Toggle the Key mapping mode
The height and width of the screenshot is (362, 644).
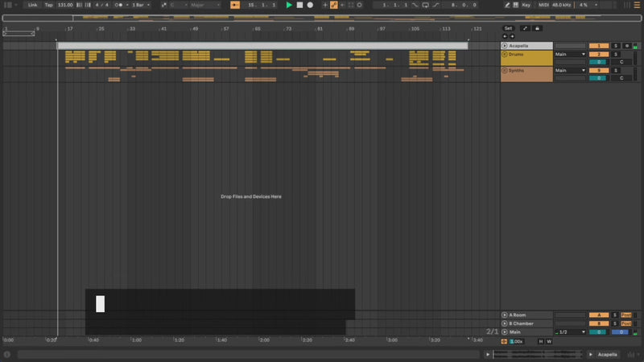click(x=526, y=5)
